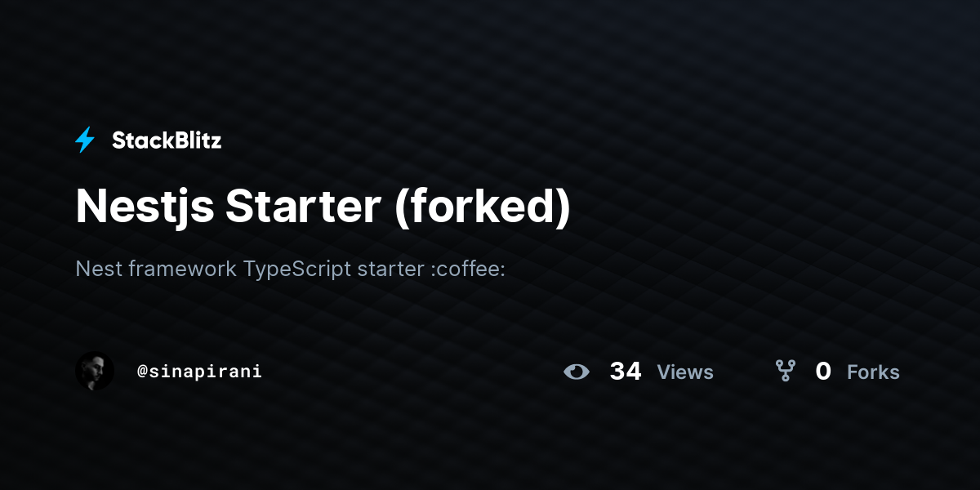The image size is (980, 490).
Task: Click the Forks label
Action: click(873, 372)
